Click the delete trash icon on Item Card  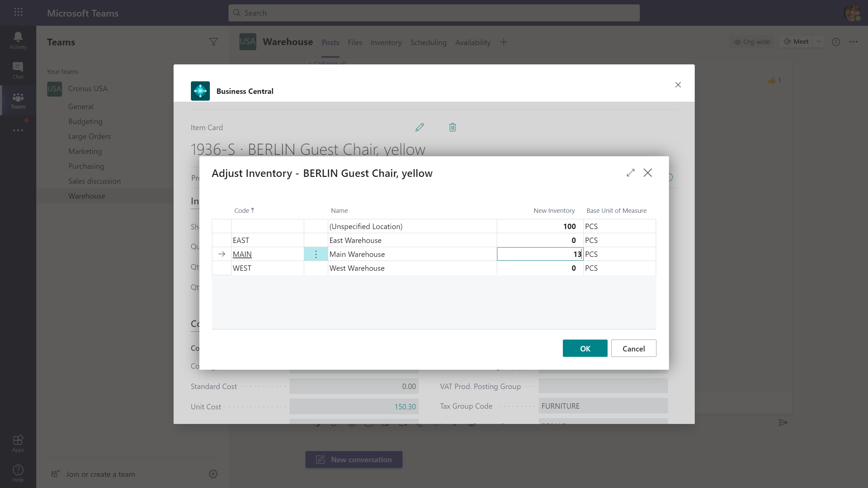[x=452, y=127]
